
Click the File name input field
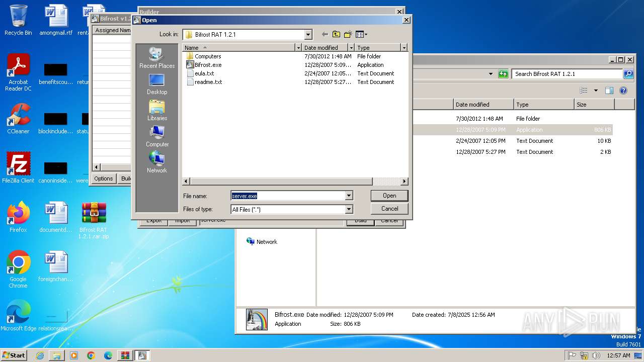click(288, 196)
